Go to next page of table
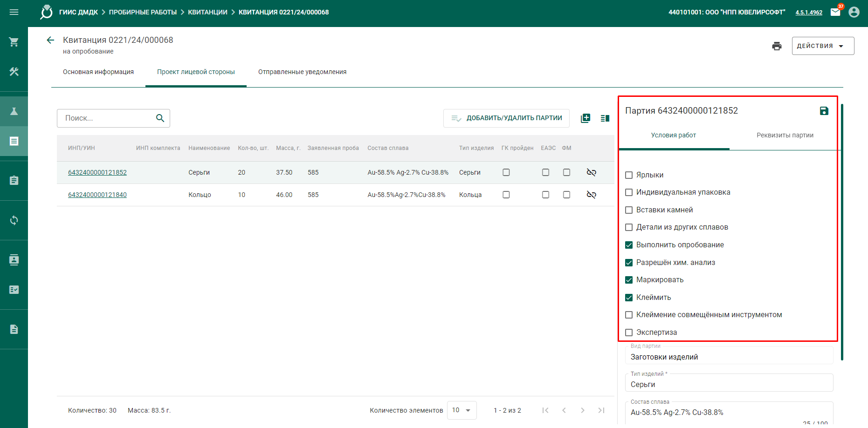 coord(583,410)
